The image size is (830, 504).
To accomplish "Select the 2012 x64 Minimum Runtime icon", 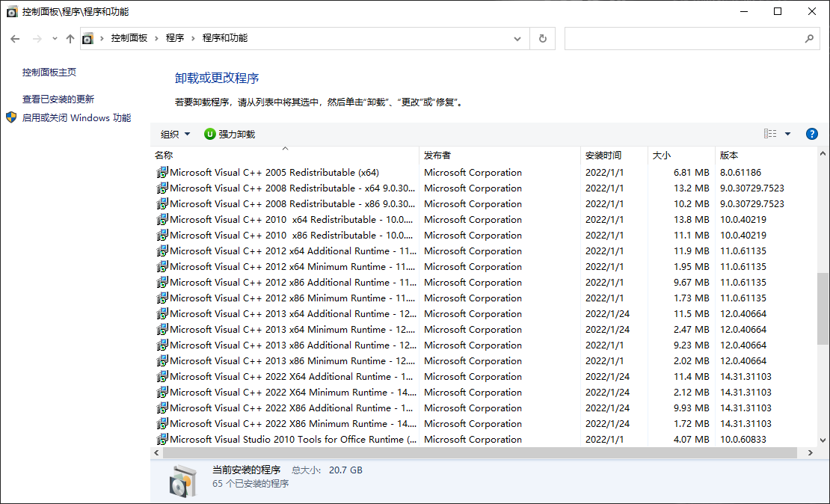I will coord(162,267).
